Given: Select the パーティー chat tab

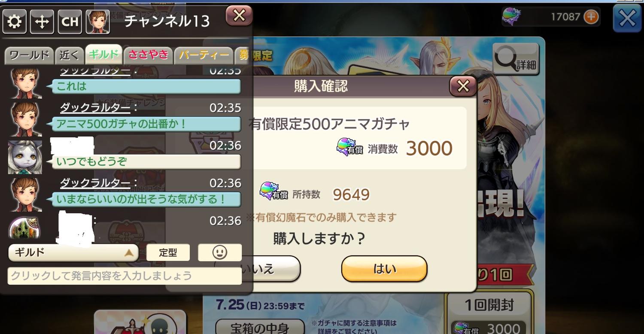Looking at the screenshot, I should 204,55.
